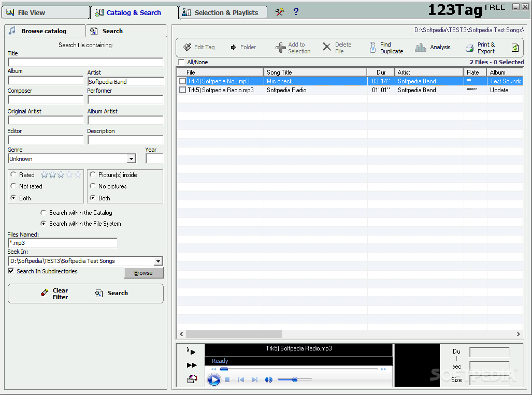
Task: Toggle the All/None checkbox
Action: 181,62
